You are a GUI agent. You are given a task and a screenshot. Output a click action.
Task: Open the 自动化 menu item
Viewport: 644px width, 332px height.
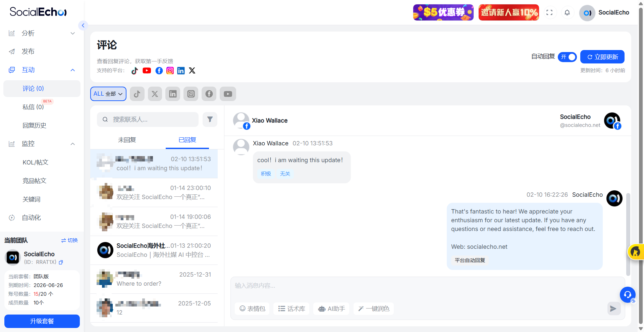click(42, 218)
